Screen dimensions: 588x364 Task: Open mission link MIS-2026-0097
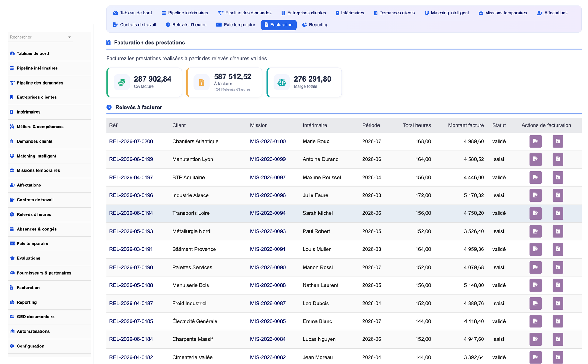coord(268,177)
